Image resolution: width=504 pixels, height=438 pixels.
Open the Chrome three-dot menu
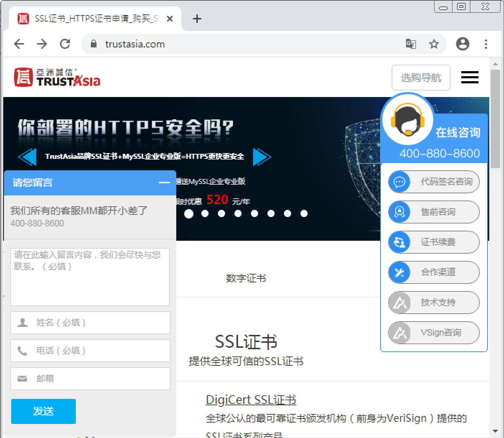pos(486,44)
